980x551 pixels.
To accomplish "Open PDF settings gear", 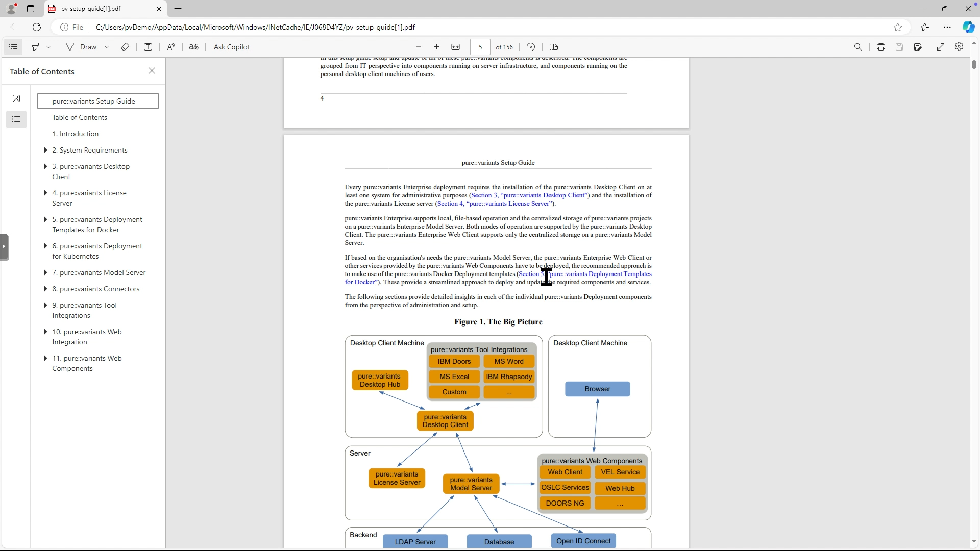I will [x=959, y=46].
